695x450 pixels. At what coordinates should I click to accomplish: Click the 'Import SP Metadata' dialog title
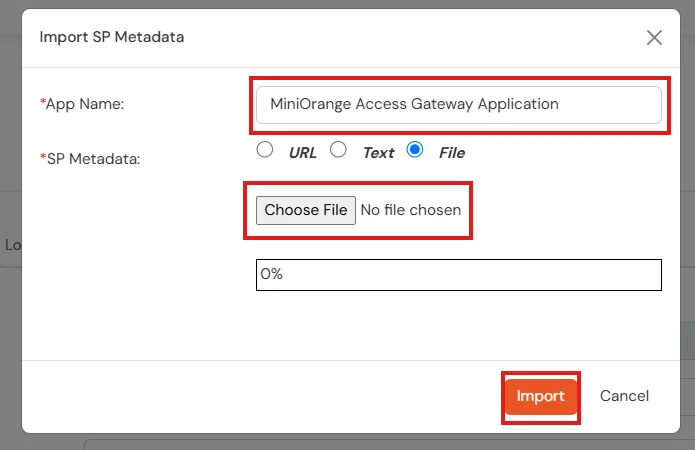tap(111, 37)
